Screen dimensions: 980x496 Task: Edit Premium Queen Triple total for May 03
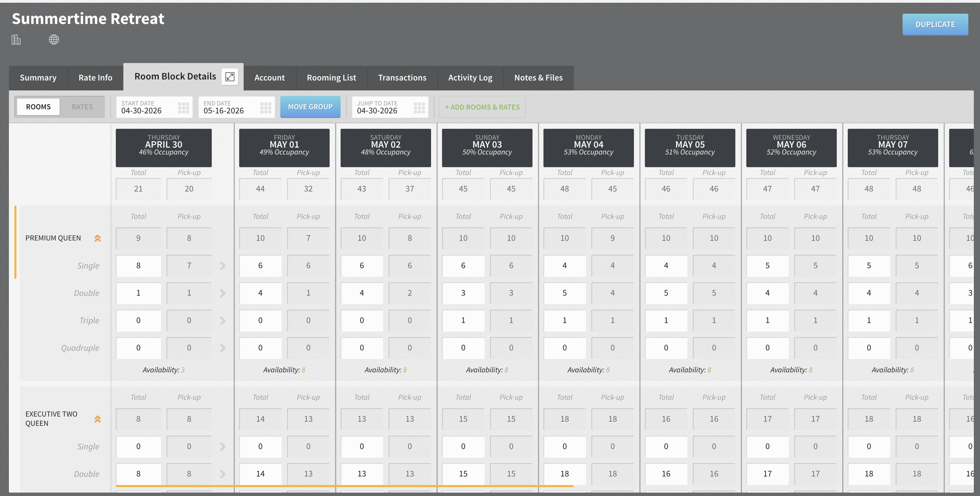pyautogui.click(x=463, y=320)
